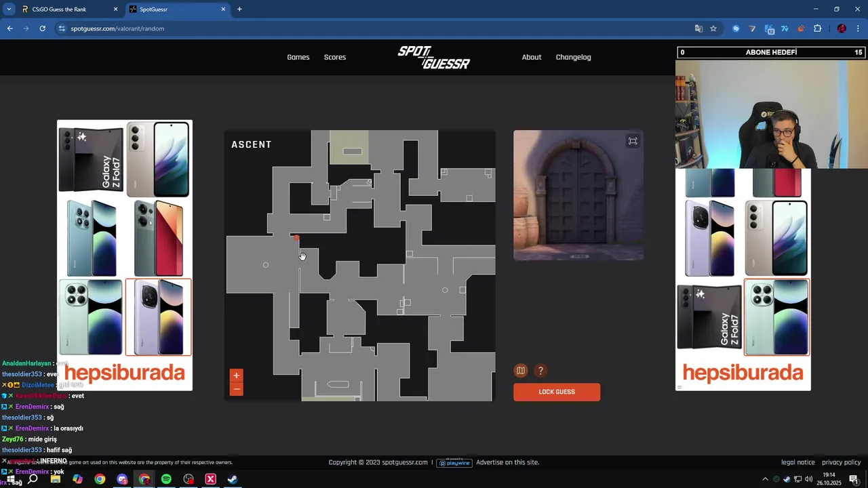Open Steam from the taskbar
This screenshot has width=868, height=488.
coord(232,479)
